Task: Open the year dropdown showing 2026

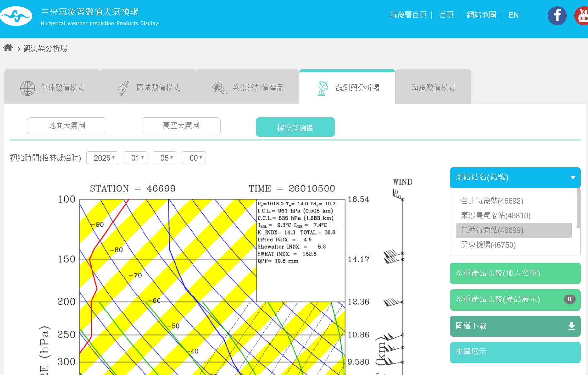Action: 102,158
